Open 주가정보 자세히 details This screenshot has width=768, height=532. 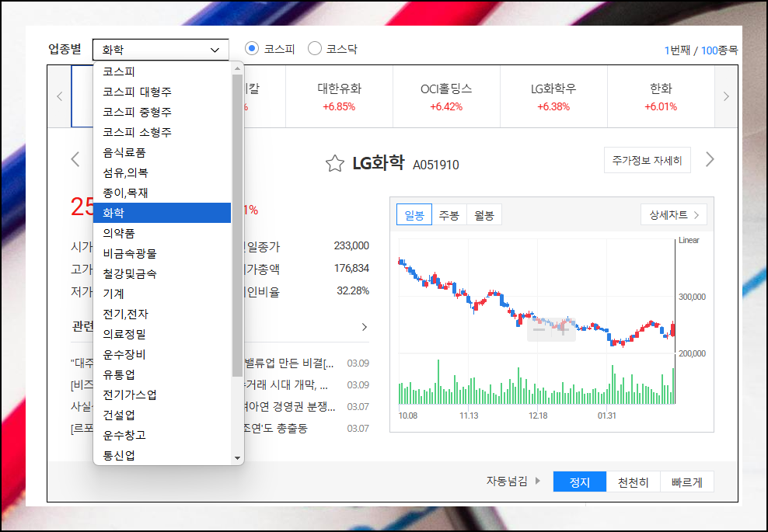tap(647, 160)
